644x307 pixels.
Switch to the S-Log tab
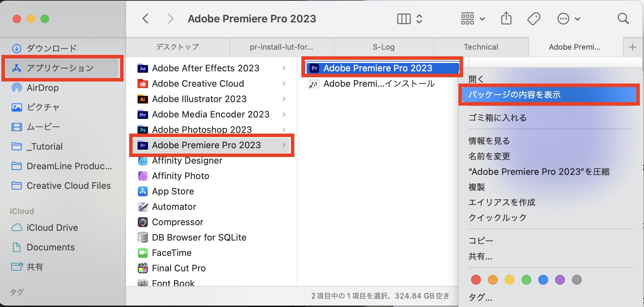[x=384, y=47]
